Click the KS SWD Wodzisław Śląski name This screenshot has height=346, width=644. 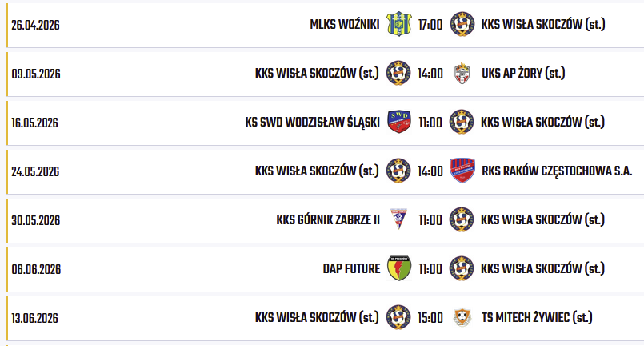point(312,123)
